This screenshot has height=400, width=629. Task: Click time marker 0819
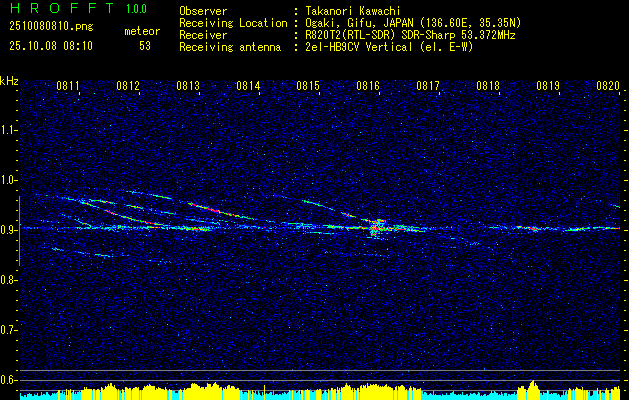click(x=548, y=85)
